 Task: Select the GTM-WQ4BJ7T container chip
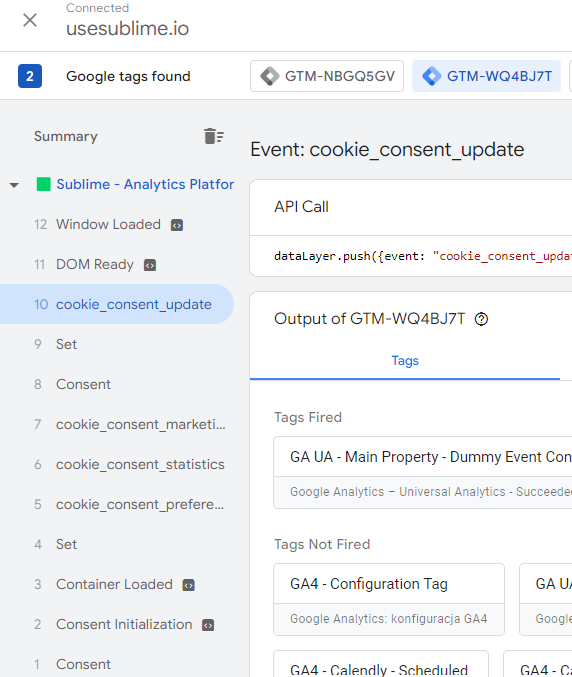pos(487,76)
